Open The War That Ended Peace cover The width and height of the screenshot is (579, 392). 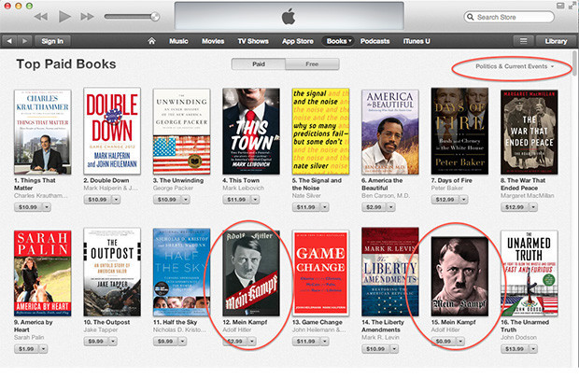point(530,133)
